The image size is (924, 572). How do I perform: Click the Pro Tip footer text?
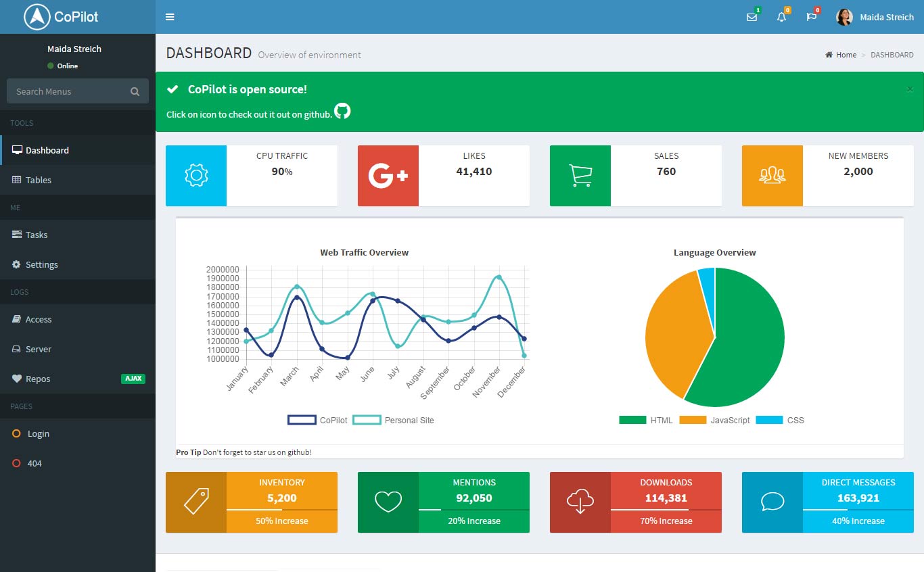coord(244,452)
